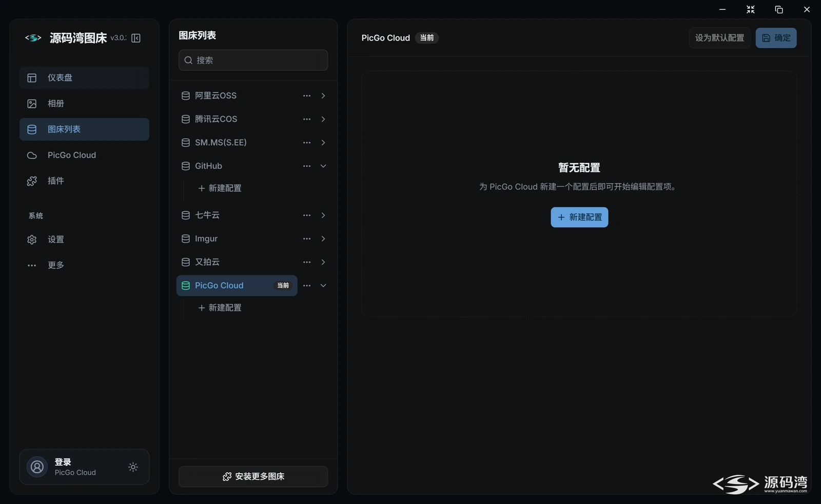821x504 pixels.
Task: Open more options for 阿里云OSS
Action: tap(307, 96)
